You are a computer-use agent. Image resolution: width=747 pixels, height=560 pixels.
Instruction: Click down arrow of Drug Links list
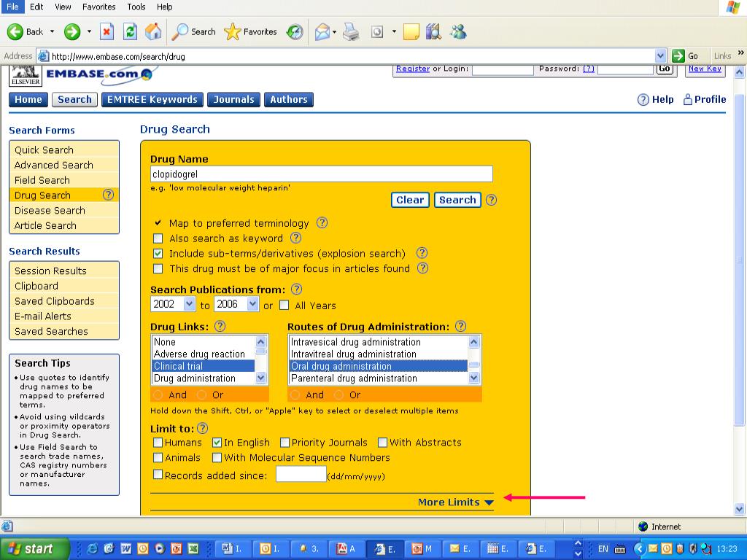(260, 378)
